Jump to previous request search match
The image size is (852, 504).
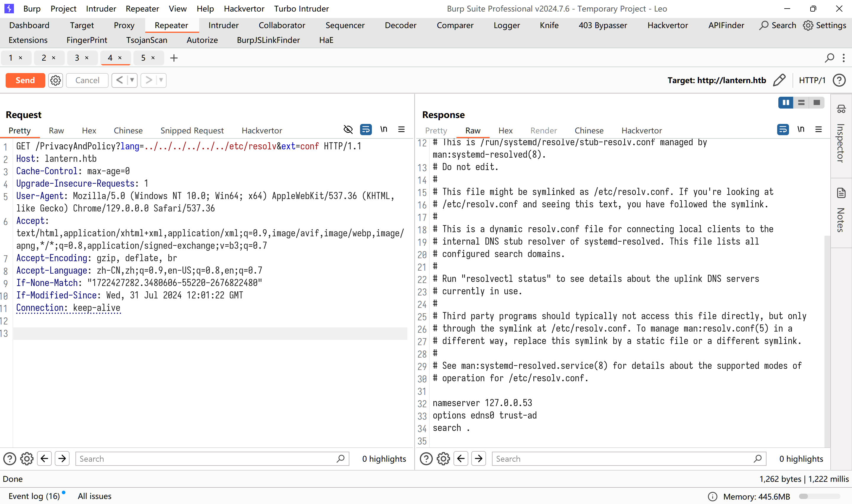click(44, 459)
